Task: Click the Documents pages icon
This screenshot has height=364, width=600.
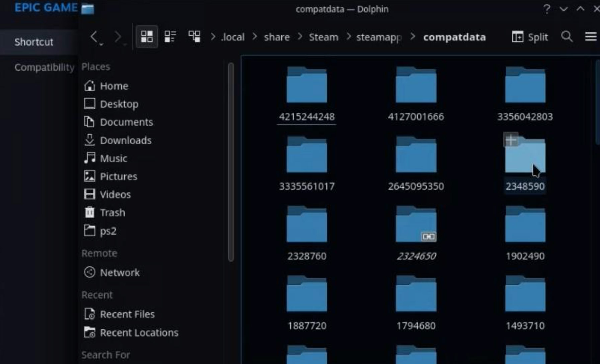Action: [x=89, y=122]
